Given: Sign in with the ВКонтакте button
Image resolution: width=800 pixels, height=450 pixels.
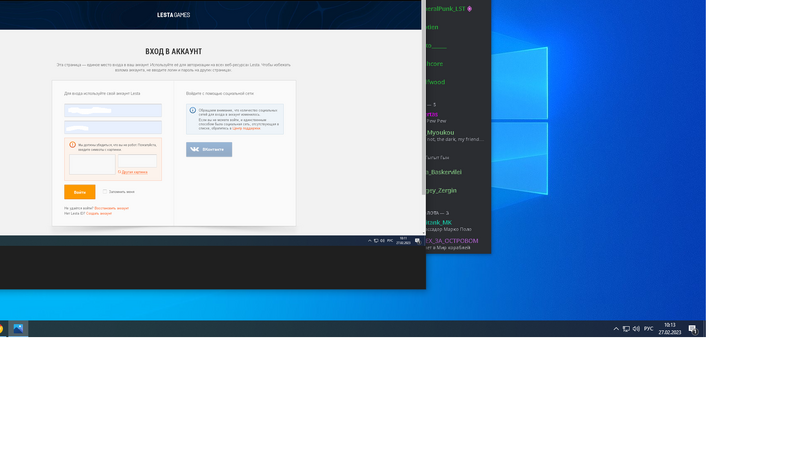Looking at the screenshot, I should tap(208, 149).
